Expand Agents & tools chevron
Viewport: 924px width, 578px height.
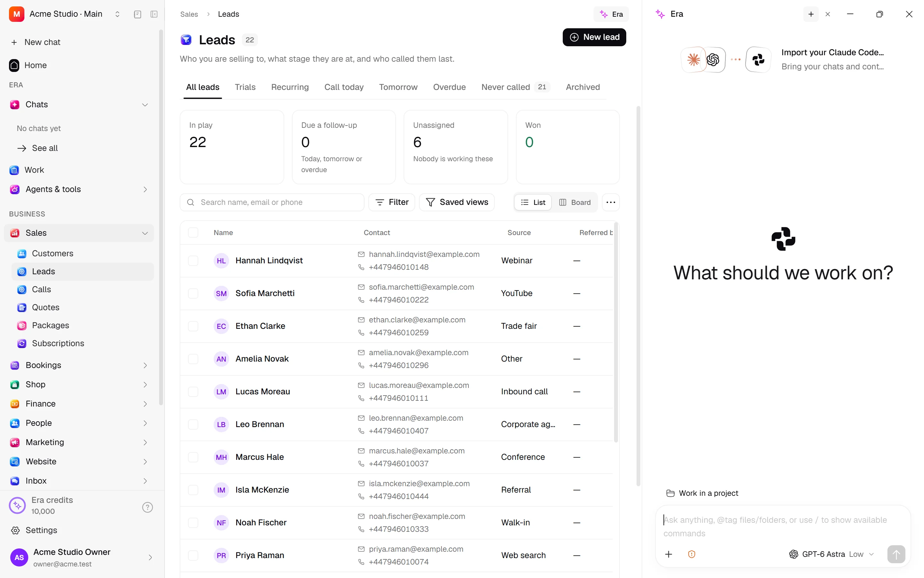[x=145, y=189]
